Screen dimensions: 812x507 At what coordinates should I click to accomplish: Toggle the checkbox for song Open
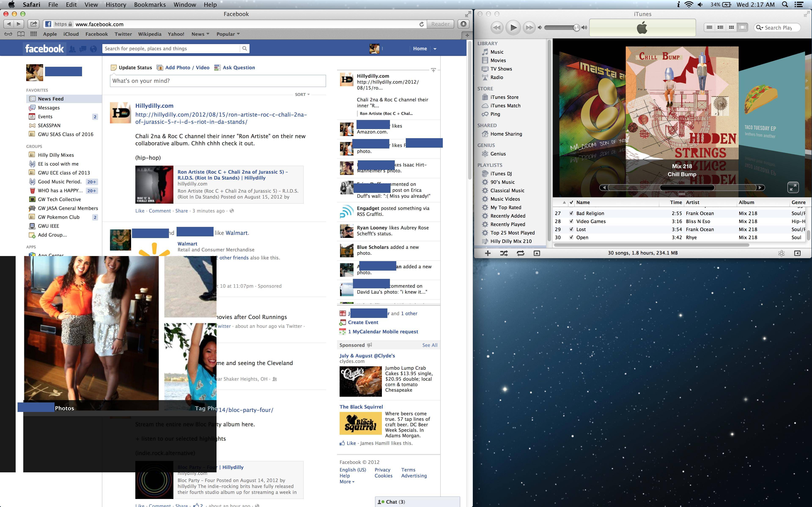[x=571, y=237]
